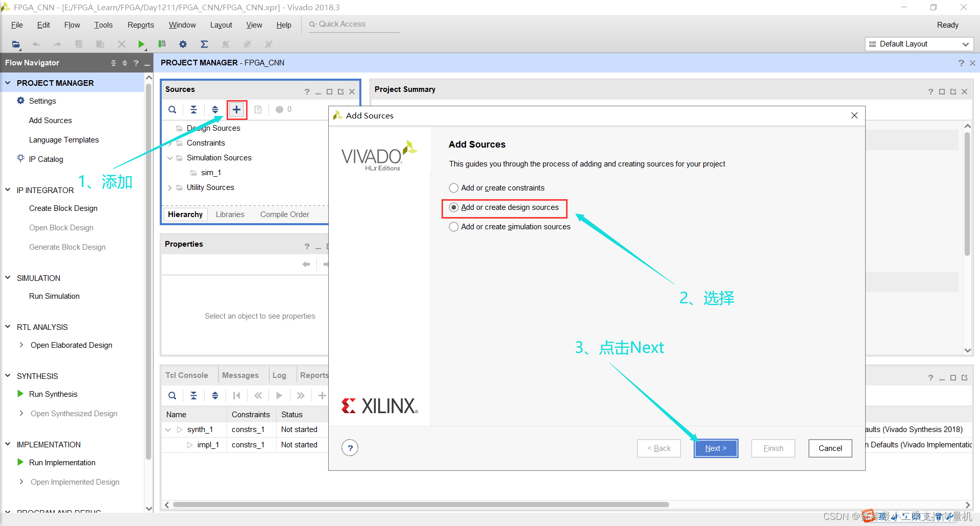Click Run Simulation in Flow Navigator
Image resolution: width=980 pixels, height=526 pixels.
(x=54, y=296)
